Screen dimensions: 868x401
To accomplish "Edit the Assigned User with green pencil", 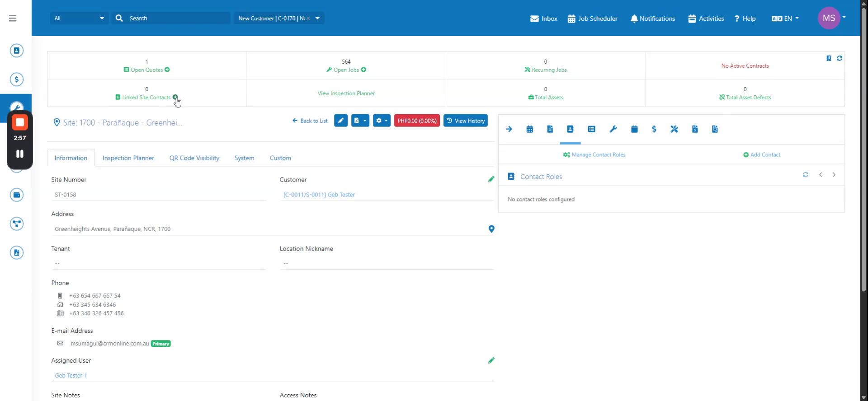I will (491, 360).
